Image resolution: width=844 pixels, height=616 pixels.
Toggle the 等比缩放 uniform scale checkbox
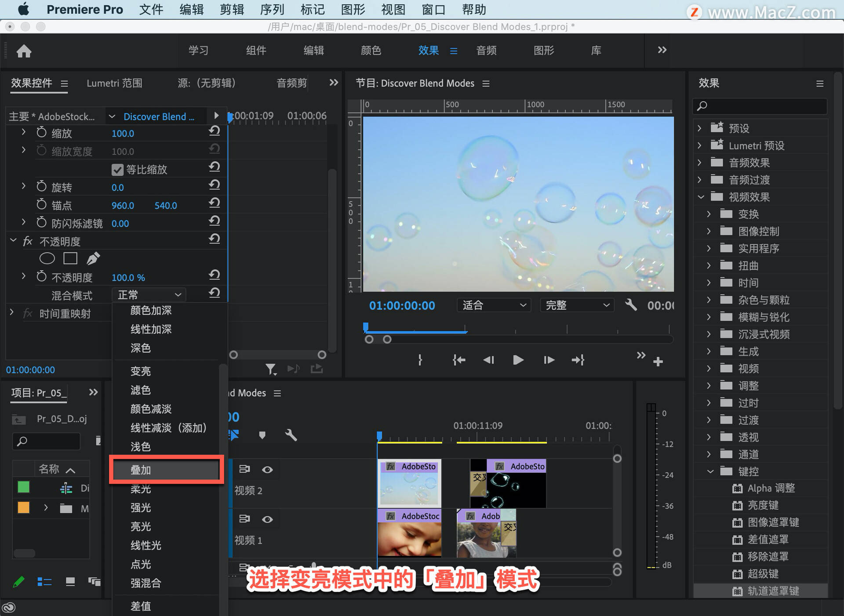pyautogui.click(x=117, y=170)
